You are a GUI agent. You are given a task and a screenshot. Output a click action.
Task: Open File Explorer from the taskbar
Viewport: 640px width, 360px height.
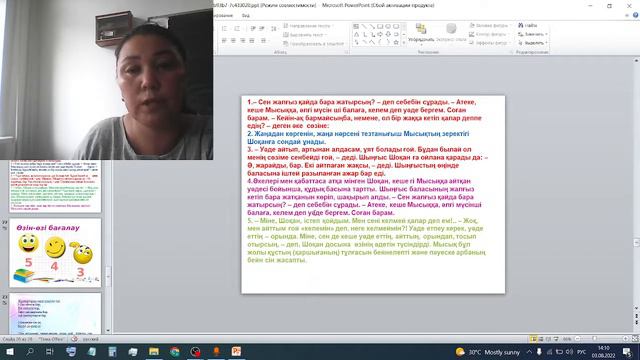[x=154, y=351]
